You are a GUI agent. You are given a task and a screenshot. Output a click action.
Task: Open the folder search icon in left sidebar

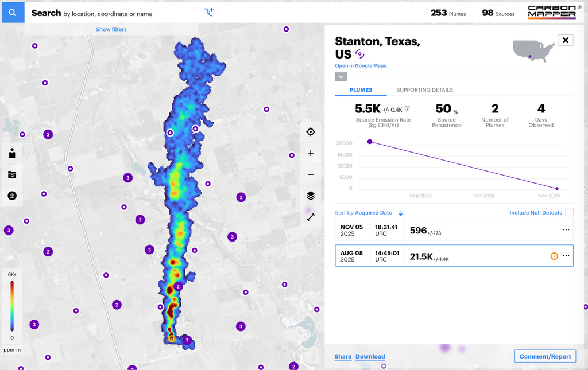[x=12, y=174]
